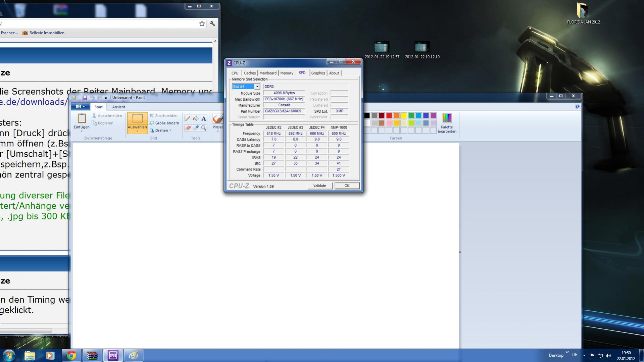Click the Einfügen paste icon
Screen dimensions: 644x362
click(x=82, y=118)
